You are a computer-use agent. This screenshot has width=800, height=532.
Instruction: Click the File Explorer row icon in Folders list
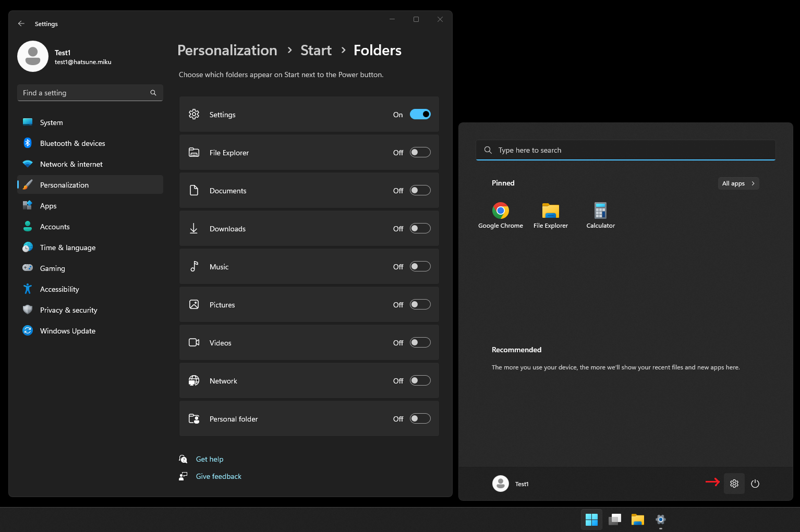tap(194, 152)
